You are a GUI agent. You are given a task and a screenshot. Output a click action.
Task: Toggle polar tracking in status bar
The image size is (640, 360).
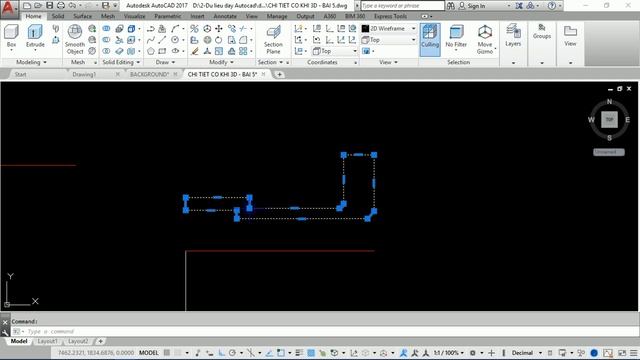[x=233, y=353]
